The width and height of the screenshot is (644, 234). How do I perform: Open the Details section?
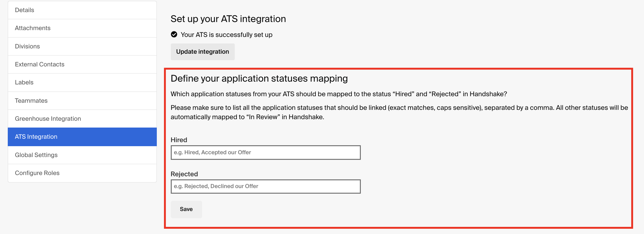(82, 10)
